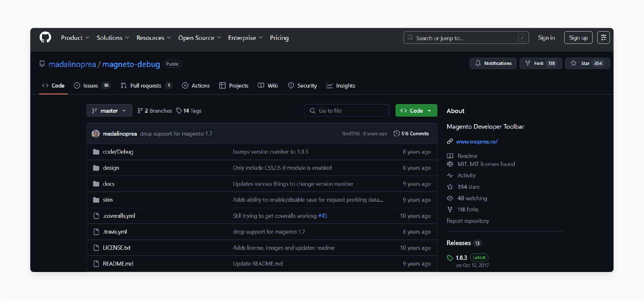Open the madalinoprea owner profile link
The image size is (644, 300).
tap(72, 64)
